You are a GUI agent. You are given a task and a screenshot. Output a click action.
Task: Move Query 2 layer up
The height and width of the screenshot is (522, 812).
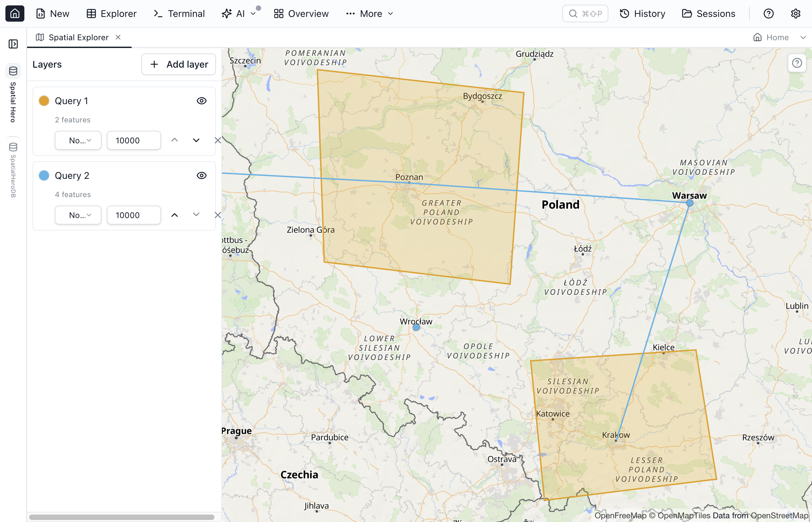(x=174, y=215)
